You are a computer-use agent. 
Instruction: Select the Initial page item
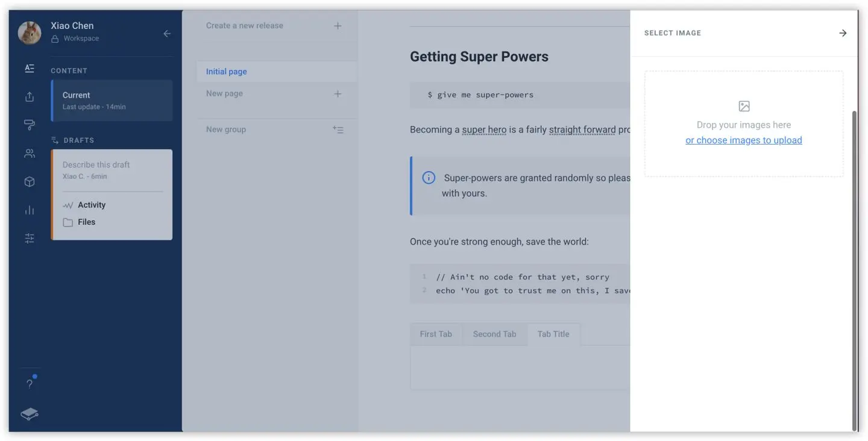(277, 72)
